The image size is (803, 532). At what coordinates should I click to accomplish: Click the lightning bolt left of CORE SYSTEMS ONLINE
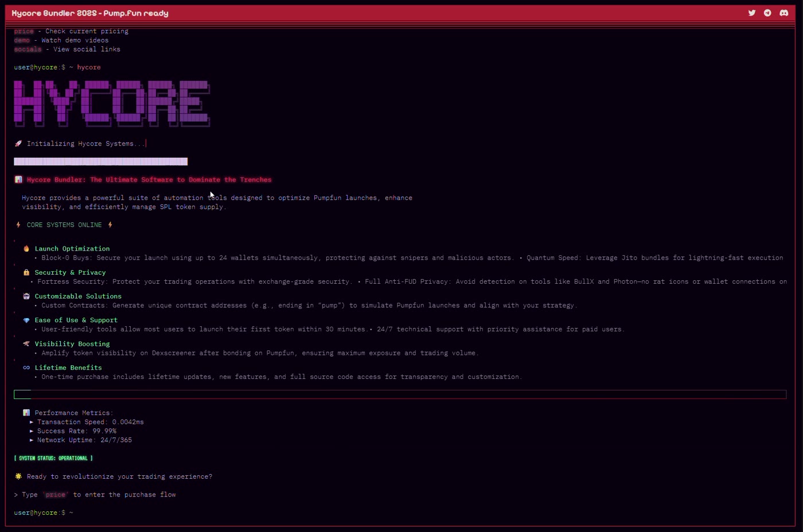18,225
